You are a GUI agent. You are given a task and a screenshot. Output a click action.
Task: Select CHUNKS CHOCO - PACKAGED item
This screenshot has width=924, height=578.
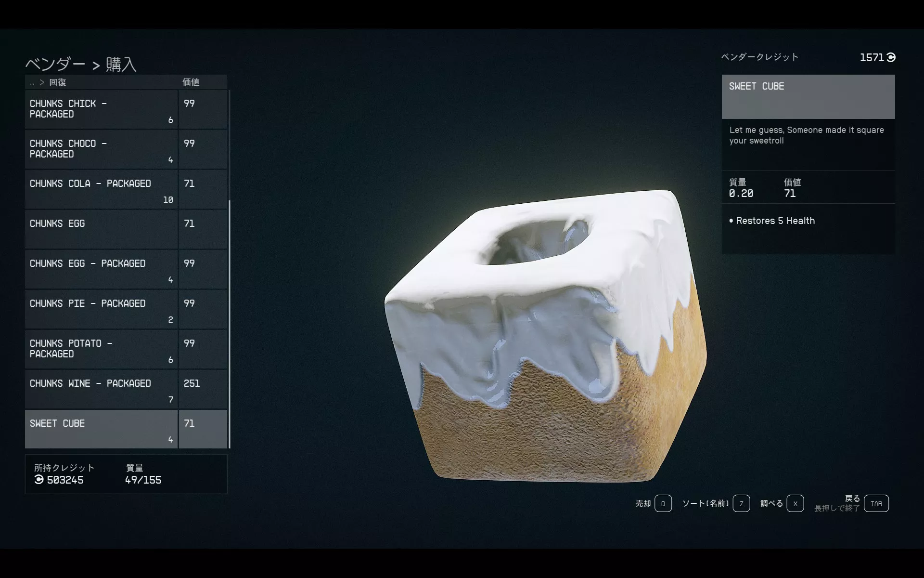point(126,149)
